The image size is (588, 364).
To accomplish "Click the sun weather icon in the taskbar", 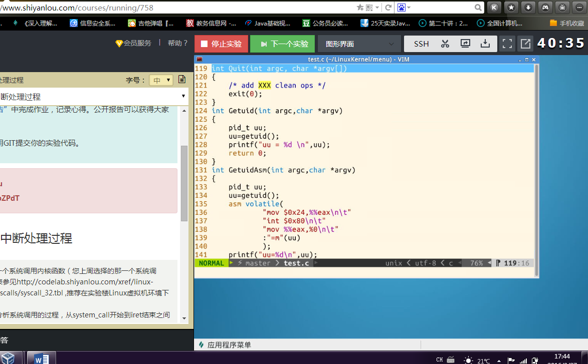I will [468, 360].
